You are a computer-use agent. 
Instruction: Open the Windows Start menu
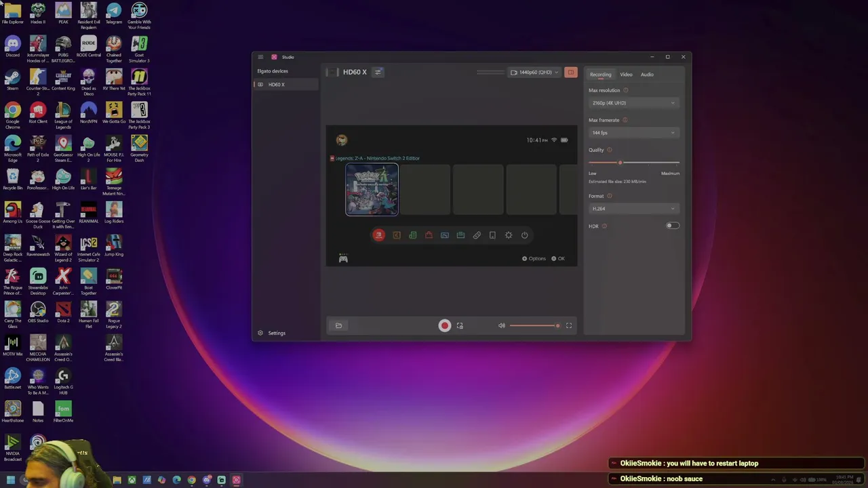(x=11, y=481)
